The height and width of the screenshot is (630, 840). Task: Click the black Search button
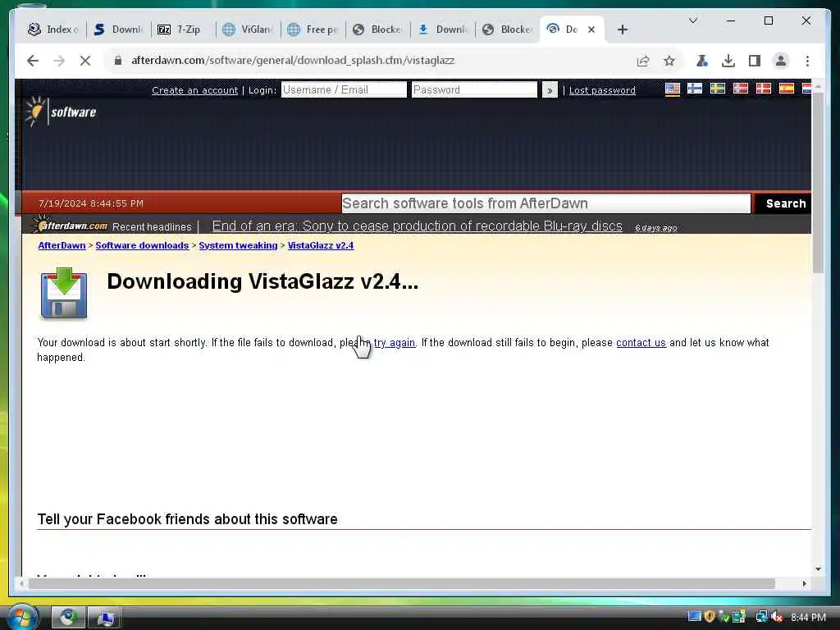tap(785, 203)
